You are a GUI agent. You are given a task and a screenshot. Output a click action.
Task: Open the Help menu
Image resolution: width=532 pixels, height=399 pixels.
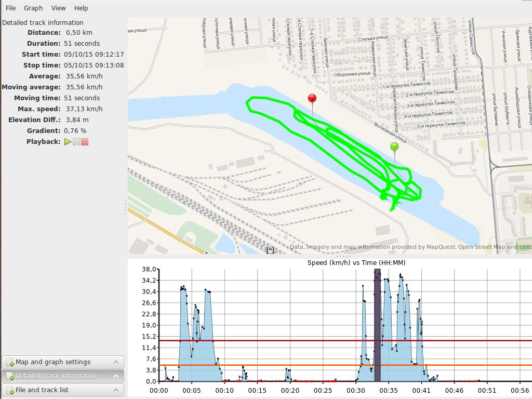click(x=81, y=8)
